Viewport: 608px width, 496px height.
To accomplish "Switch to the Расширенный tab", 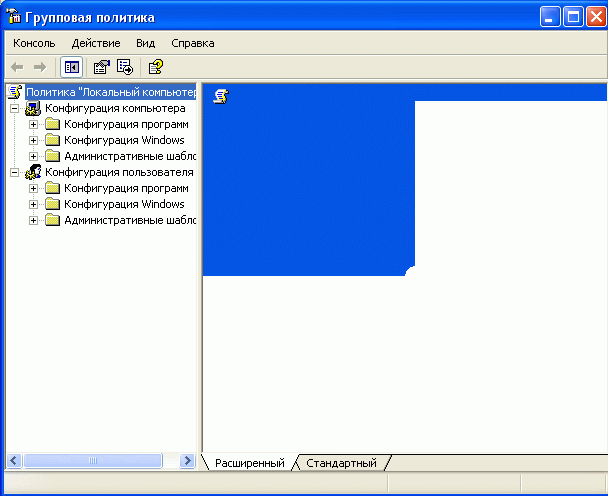I will click(249, 463).
